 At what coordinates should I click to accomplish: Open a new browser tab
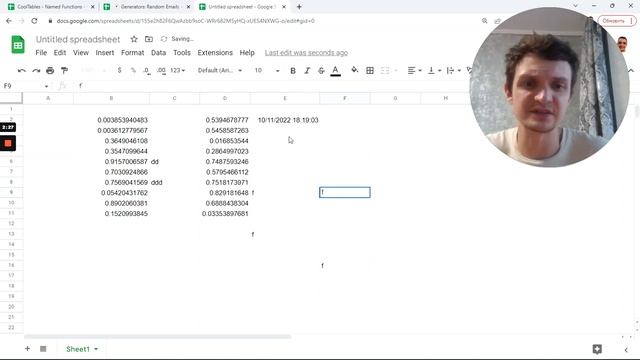(299, 7)
